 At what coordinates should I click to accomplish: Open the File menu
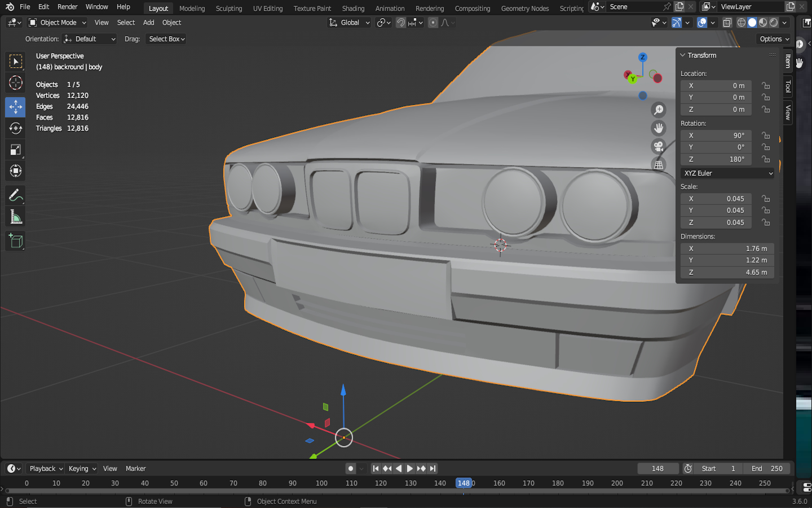tap(25, 7)
